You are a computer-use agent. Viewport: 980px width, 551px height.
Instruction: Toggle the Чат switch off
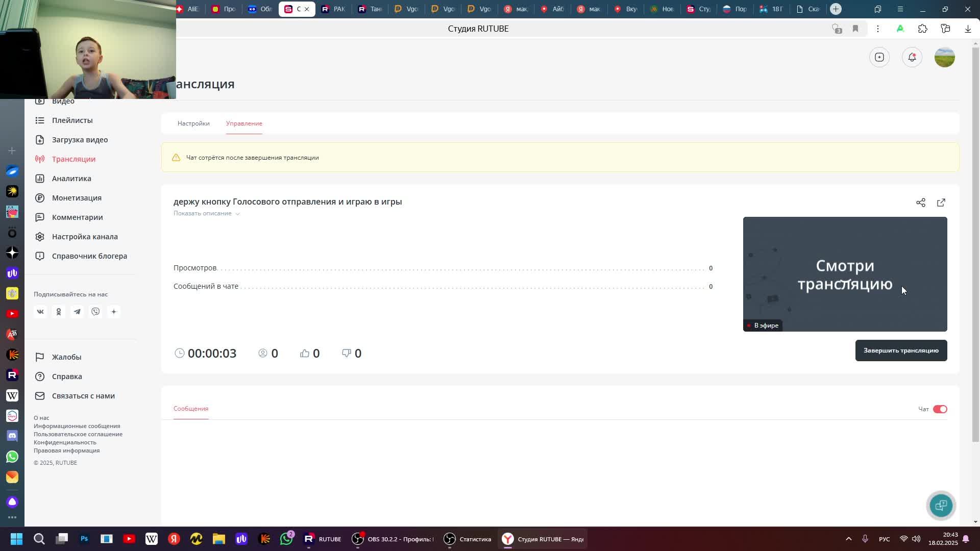tap(940, 409)
